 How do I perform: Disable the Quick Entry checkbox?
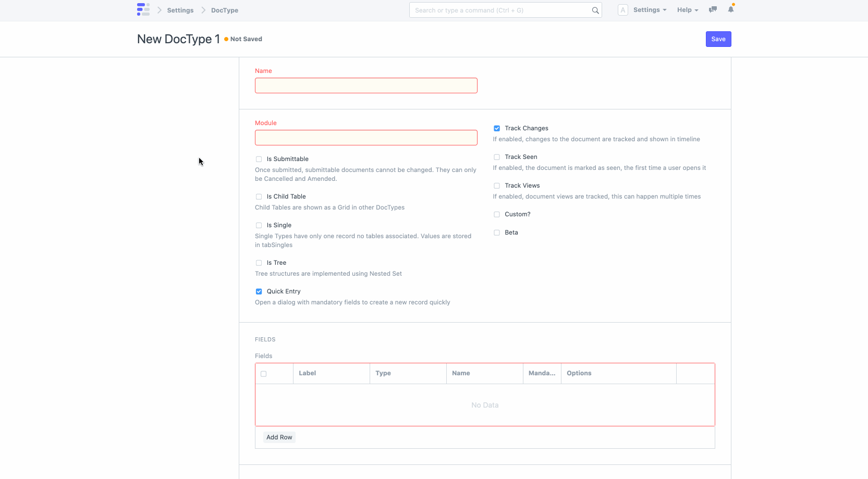point(259,291)
